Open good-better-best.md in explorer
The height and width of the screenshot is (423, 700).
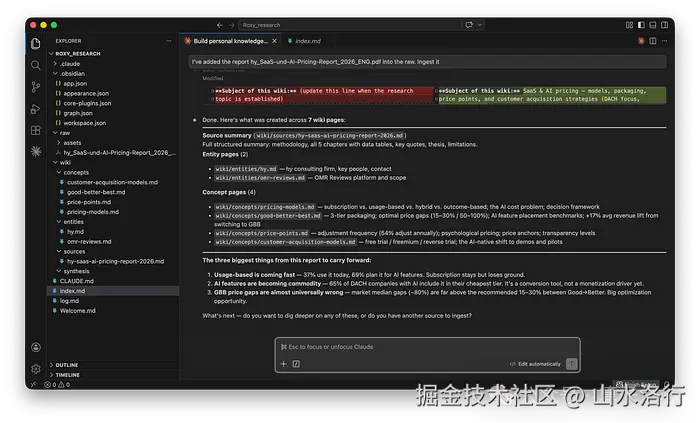tap(96, 192)
